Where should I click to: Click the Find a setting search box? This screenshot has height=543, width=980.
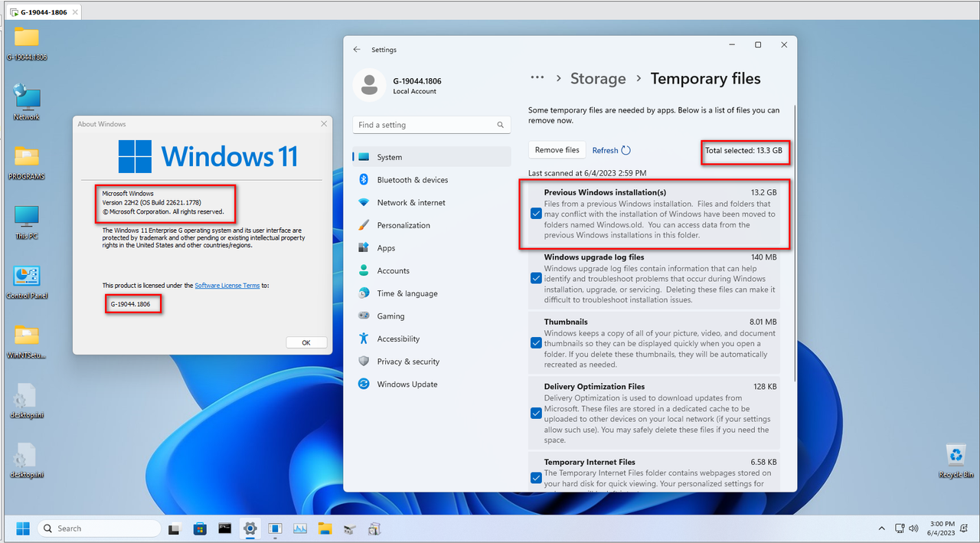click(x=432, y=125)
